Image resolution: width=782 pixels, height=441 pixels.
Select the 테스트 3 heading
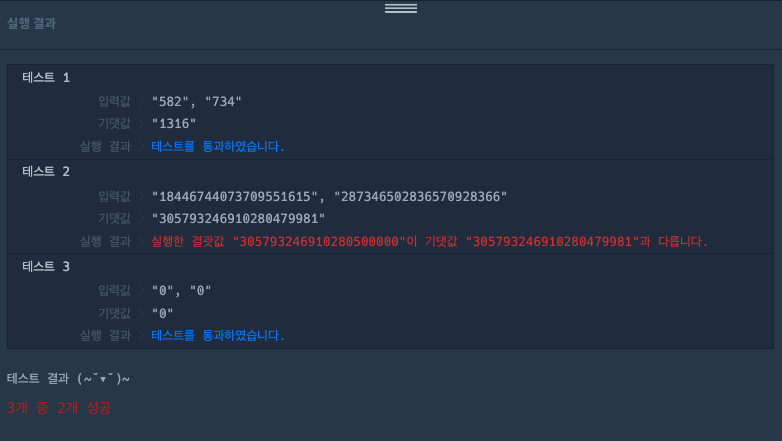(46, 266)
